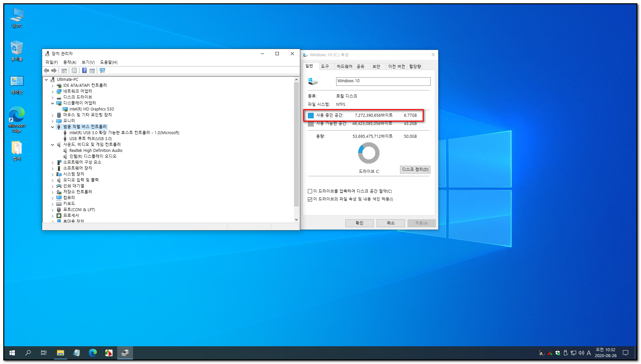This screenshot has width=641, height=364.
Task: Open Task View on the taskbar
Action: [44, 353]
